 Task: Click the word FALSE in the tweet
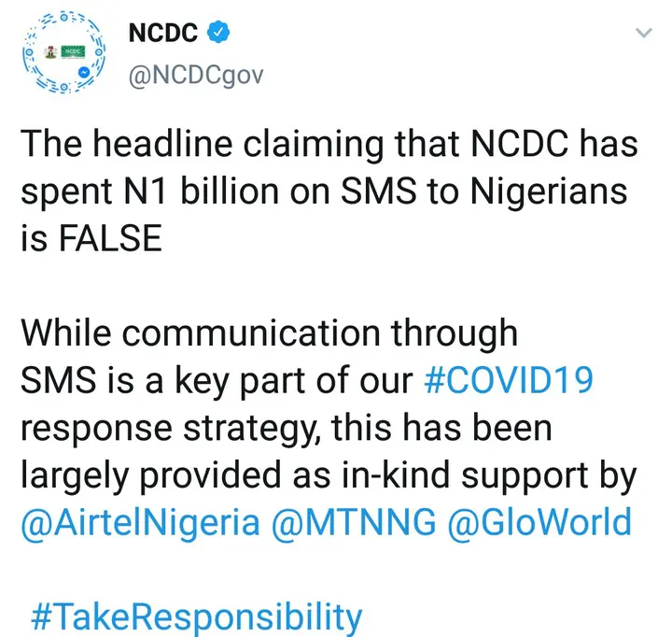click(x=110, y=238)
